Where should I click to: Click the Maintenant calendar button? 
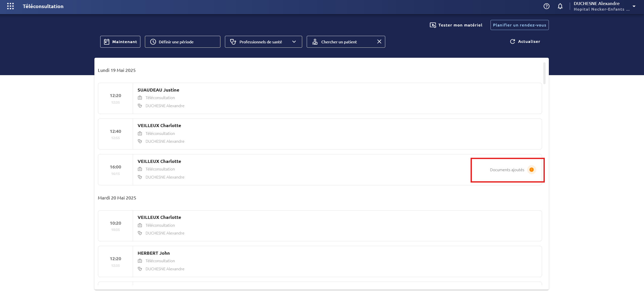[x=120, y=42]
